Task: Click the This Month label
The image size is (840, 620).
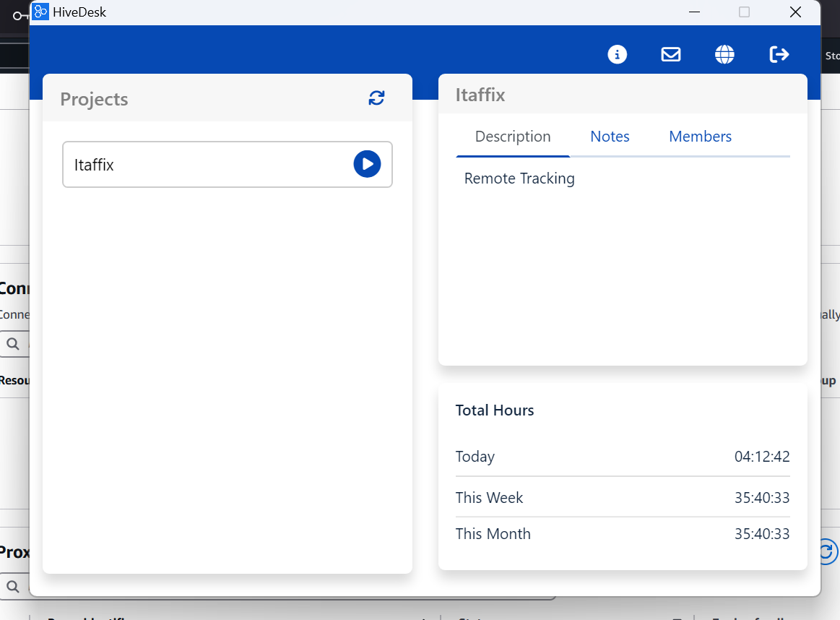Action: (x=493, y=534)
